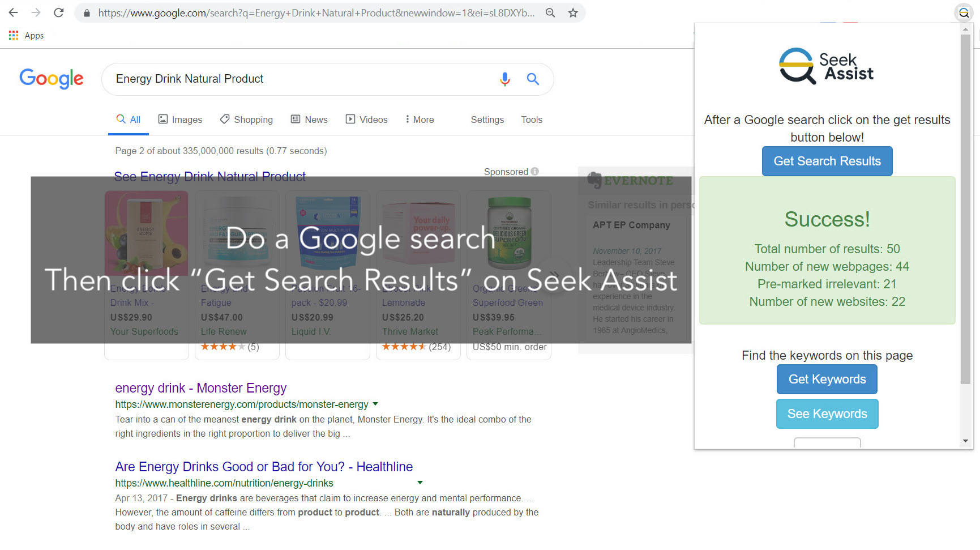
Task: Go forward using the browser forward arrow
Action: click(x=36, y=12)
